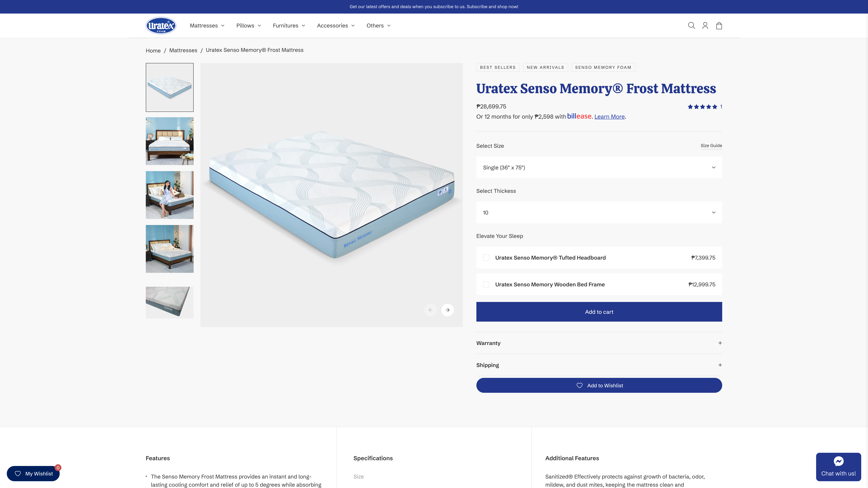Open the Others menu
This screenshot has height=488, width=868.
tap(378, 26)
